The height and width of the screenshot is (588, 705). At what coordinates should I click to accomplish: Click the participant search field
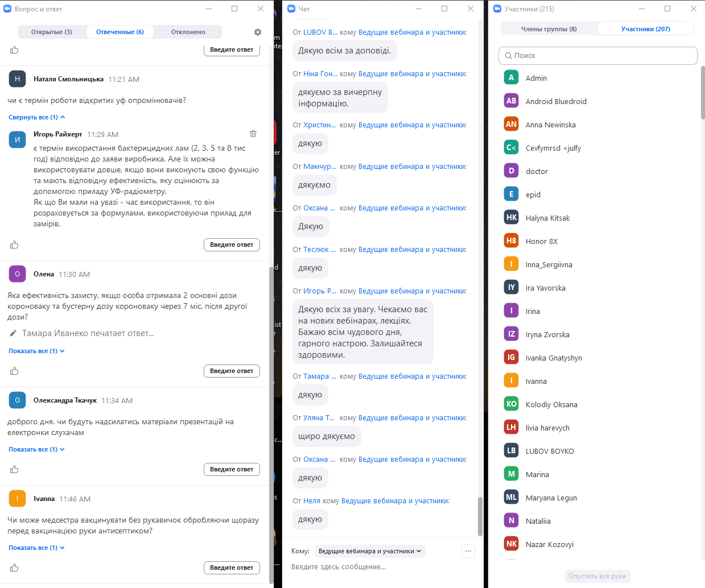tap(597, 56)
